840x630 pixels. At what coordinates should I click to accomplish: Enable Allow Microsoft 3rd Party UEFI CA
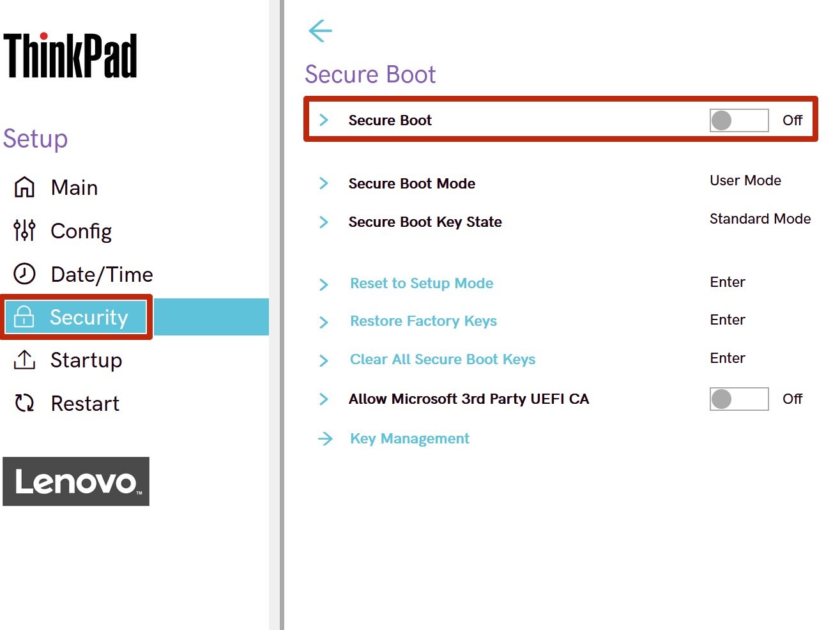(738, 399)
